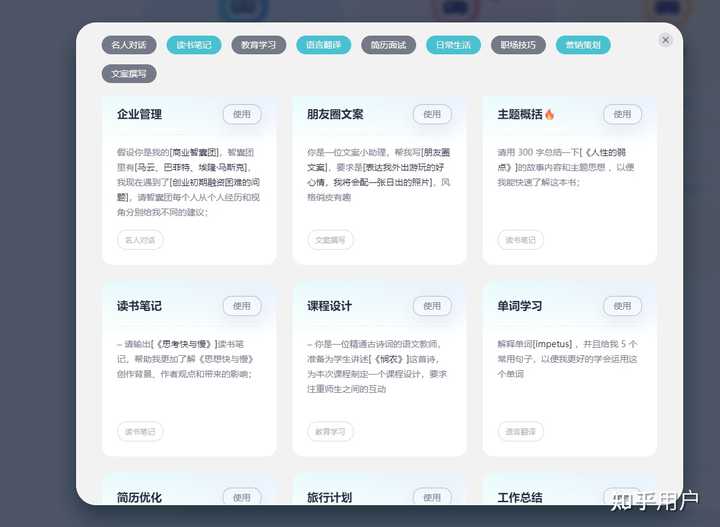The image size is (720, 527).
Task: Select the 旅行计划 card title
Action: (330, 498)
